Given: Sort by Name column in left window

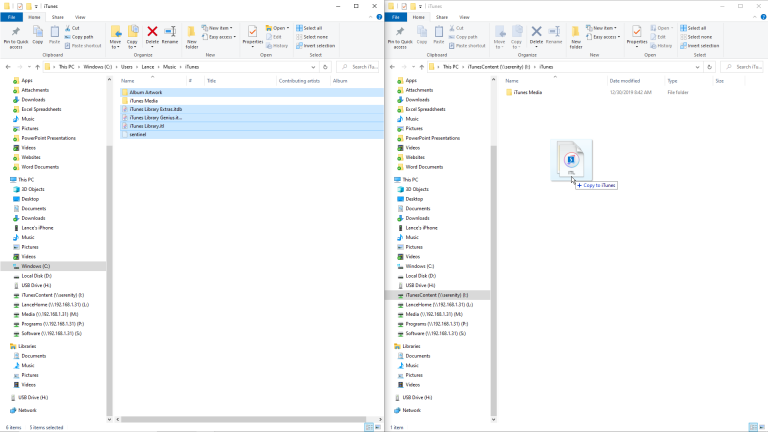Looking at the screenshot, I should (127, 81).
